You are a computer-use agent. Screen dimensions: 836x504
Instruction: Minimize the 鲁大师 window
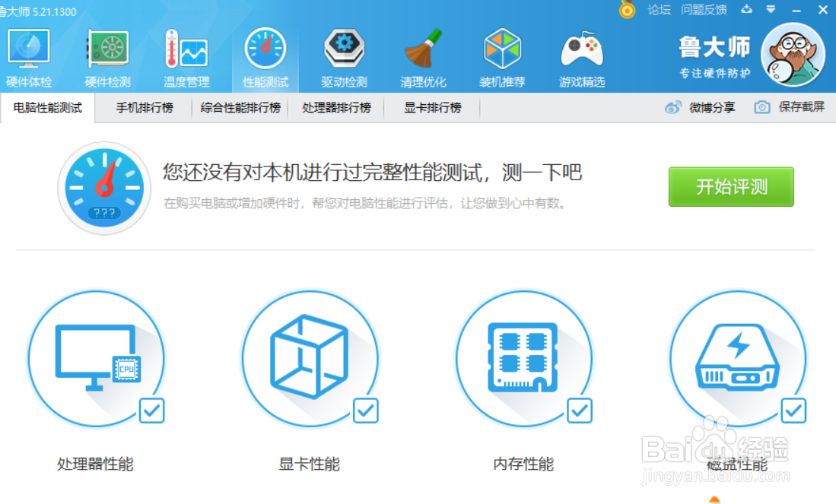point(796,10)
